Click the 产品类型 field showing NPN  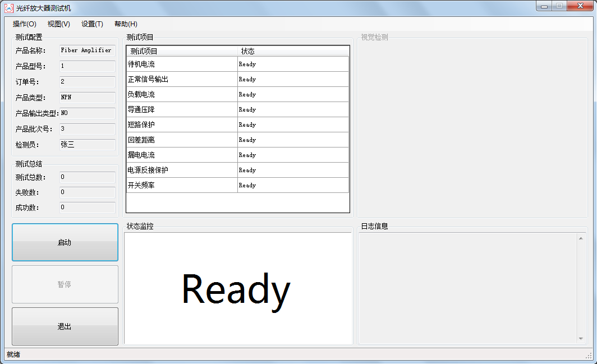pos(87,98)
